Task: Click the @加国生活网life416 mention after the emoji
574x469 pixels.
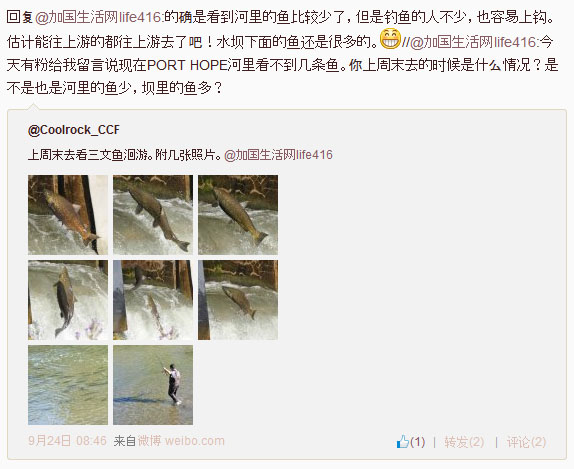Action: [474, 42]
